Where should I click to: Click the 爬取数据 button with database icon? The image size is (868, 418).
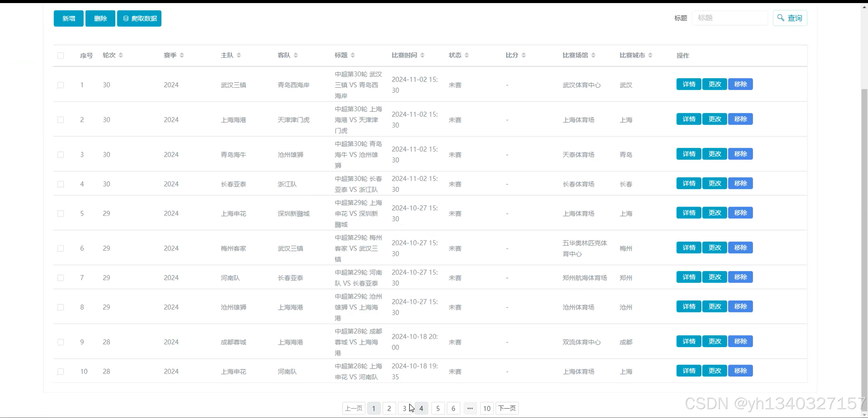pos(139,18)
